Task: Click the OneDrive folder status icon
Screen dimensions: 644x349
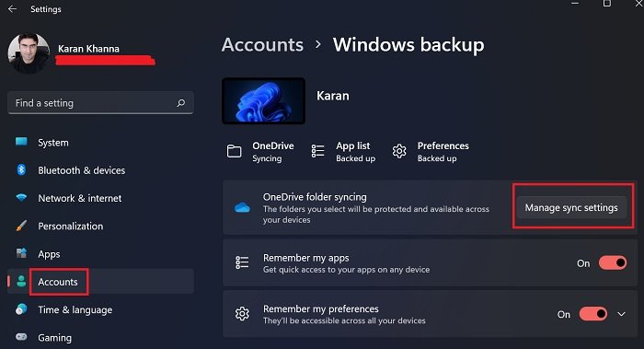Action: coord(234,151)
